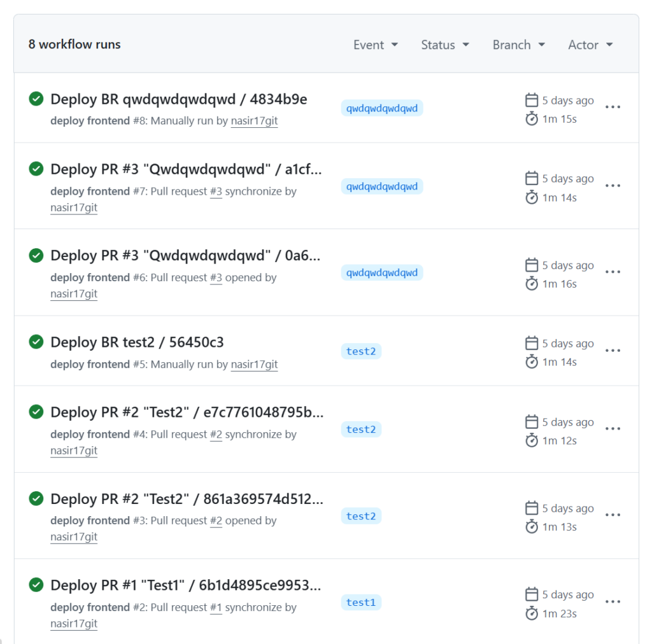Screen dimensions: 652x644
Task: Click green status icon of run 56450c3
Action: click(x=36, y=342)
